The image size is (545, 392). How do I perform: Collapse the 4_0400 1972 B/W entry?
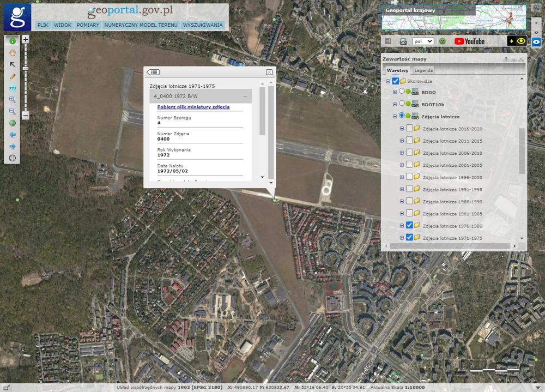tap(245, 97)
